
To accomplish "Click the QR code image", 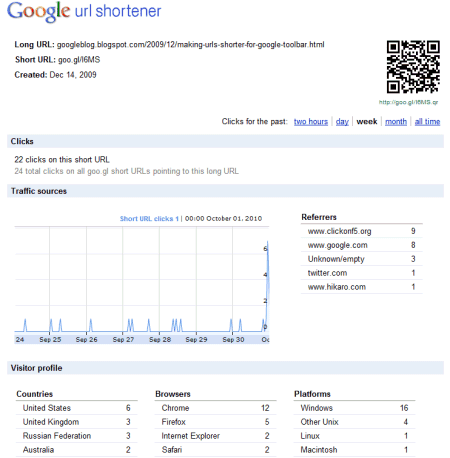I will tap(413, 67).
